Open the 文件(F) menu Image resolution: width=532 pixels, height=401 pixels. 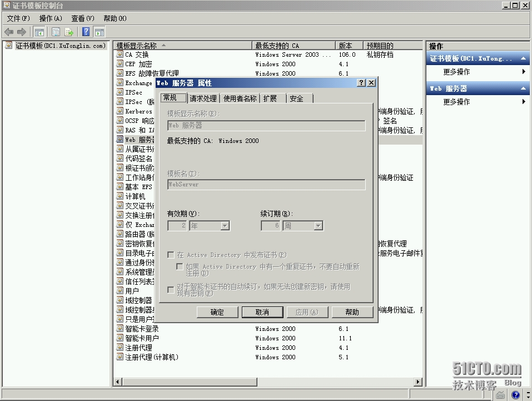[x=18, y=18]
